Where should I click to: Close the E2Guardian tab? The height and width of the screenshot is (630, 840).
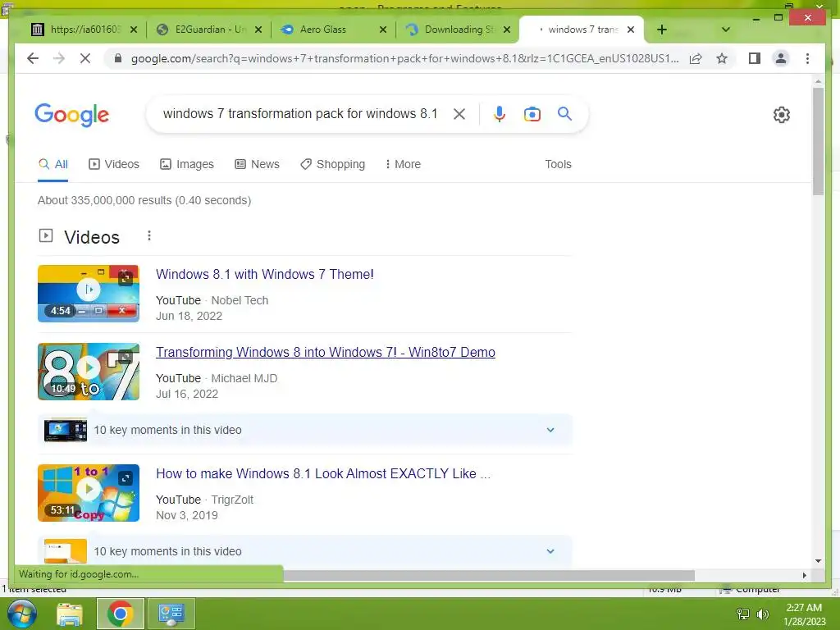[258, 30]
